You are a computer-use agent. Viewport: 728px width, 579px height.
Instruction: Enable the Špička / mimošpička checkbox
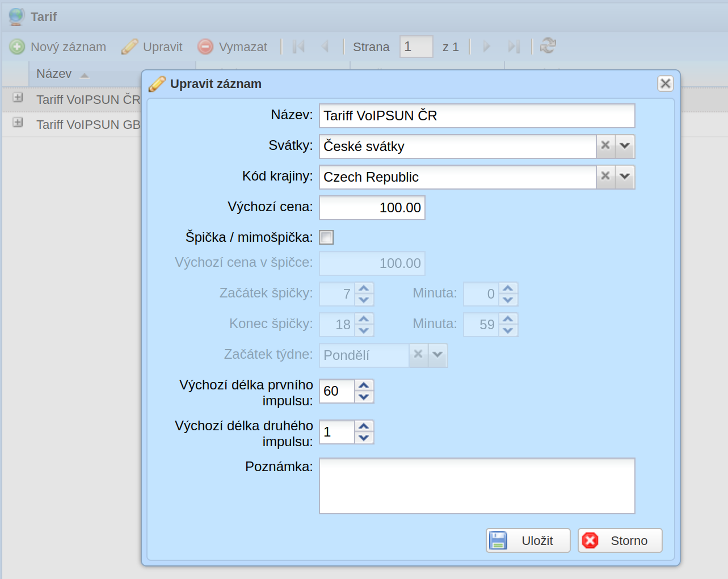(326, 237)
